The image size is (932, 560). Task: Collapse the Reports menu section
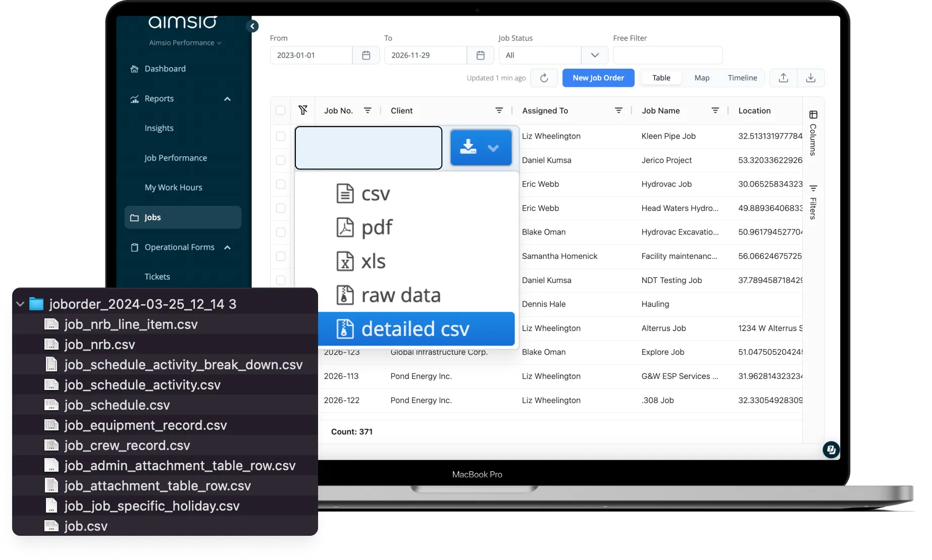[227, 99]
